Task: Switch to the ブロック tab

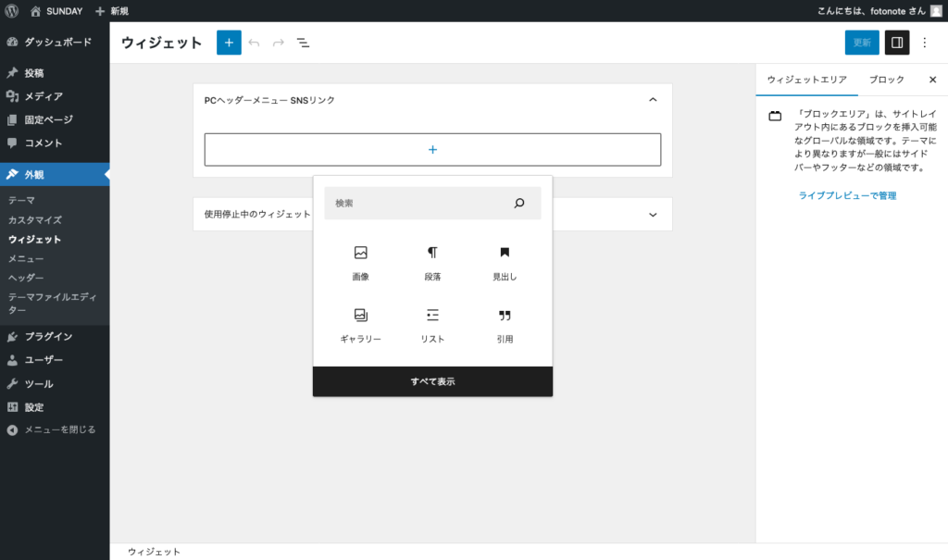Action: [886, 80]
